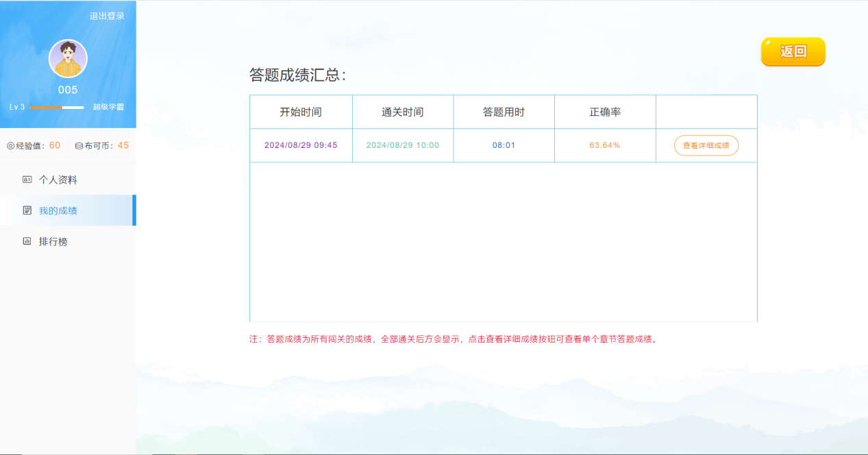Click the 通关时间 column header
868x455 pixels.
click(x=403, y=112)
